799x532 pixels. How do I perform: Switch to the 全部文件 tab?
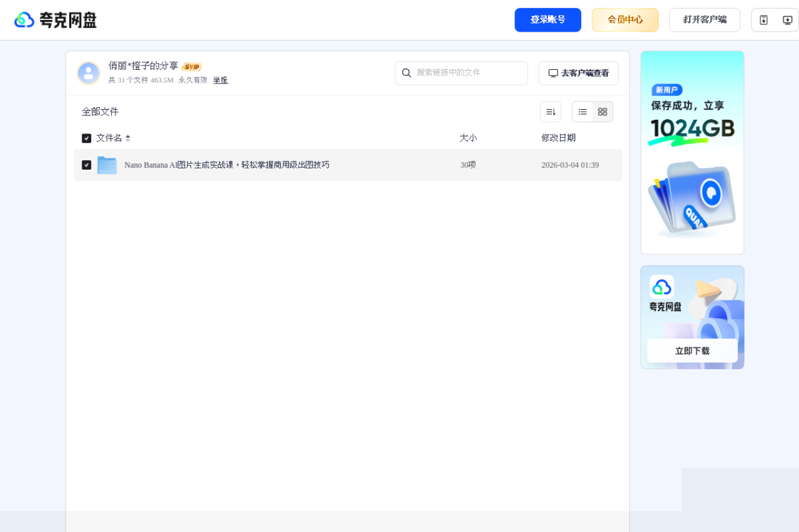point(100,111)
